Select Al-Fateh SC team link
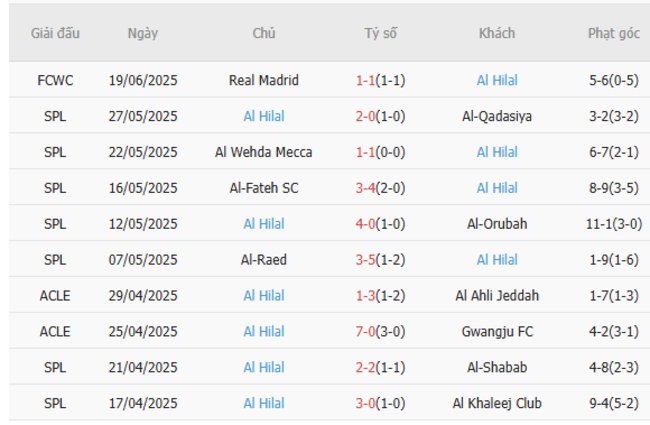Viewport: 650px width, 425px height. 264,188
